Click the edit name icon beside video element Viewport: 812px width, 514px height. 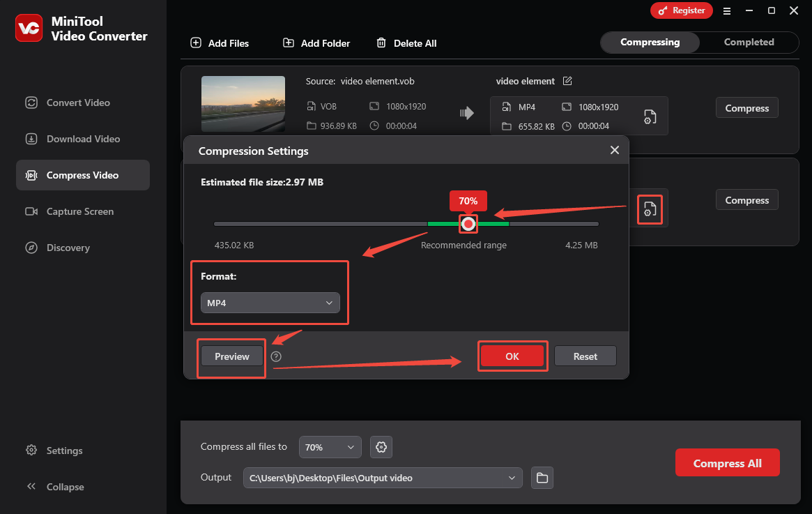(567, 81)
